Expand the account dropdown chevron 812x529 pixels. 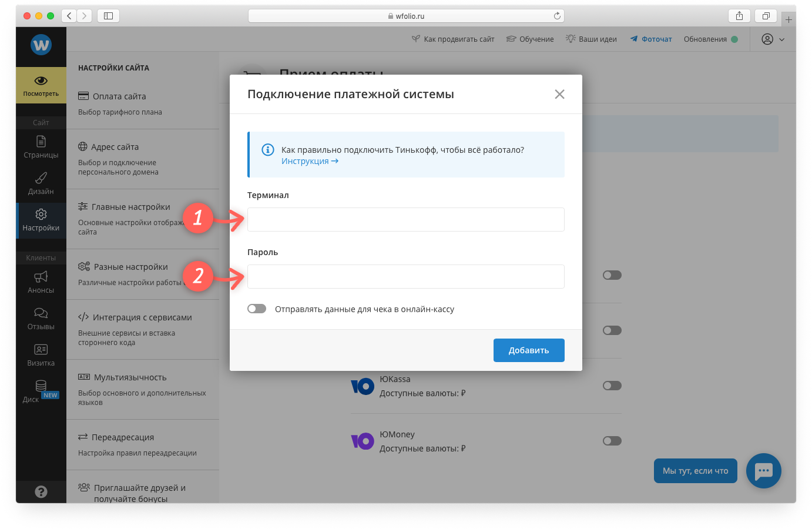(782, 39)
